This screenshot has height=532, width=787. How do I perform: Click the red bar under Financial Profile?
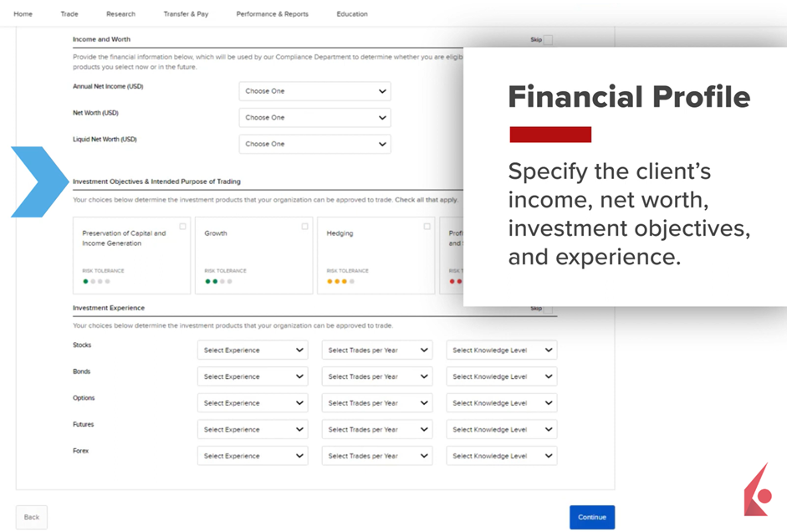pyautogui.click(x=550, y=135)
